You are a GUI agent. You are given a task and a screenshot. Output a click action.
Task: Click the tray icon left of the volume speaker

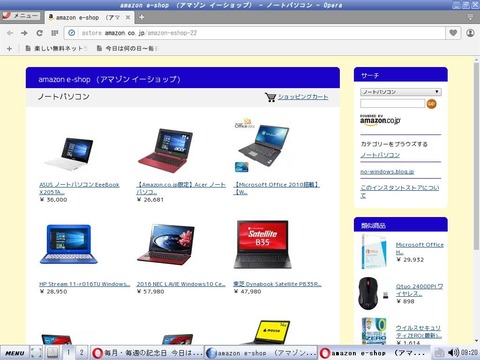[x=440, y=353]
